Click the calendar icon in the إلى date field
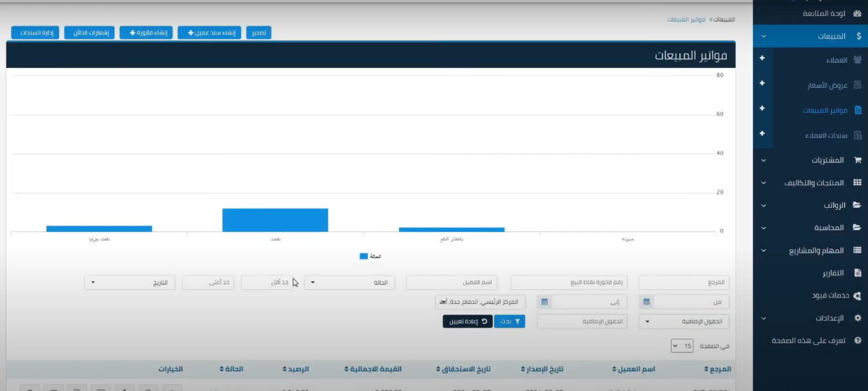868x391 pixels. [545, 302]
